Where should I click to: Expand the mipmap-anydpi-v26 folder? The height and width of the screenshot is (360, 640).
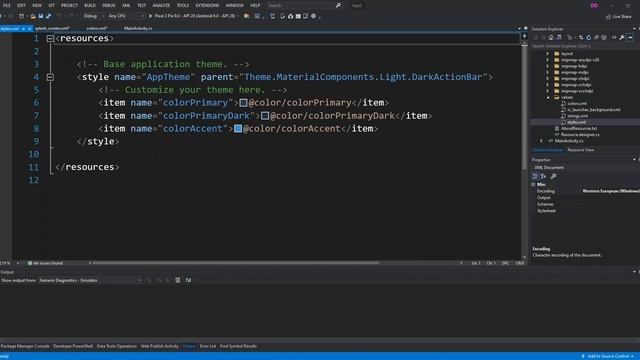[548, 60]
